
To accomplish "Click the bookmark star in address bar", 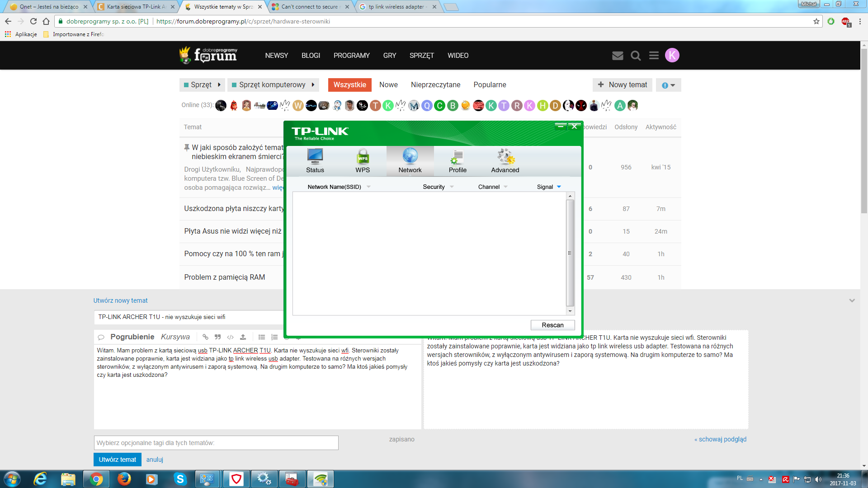I will point(816,21).
